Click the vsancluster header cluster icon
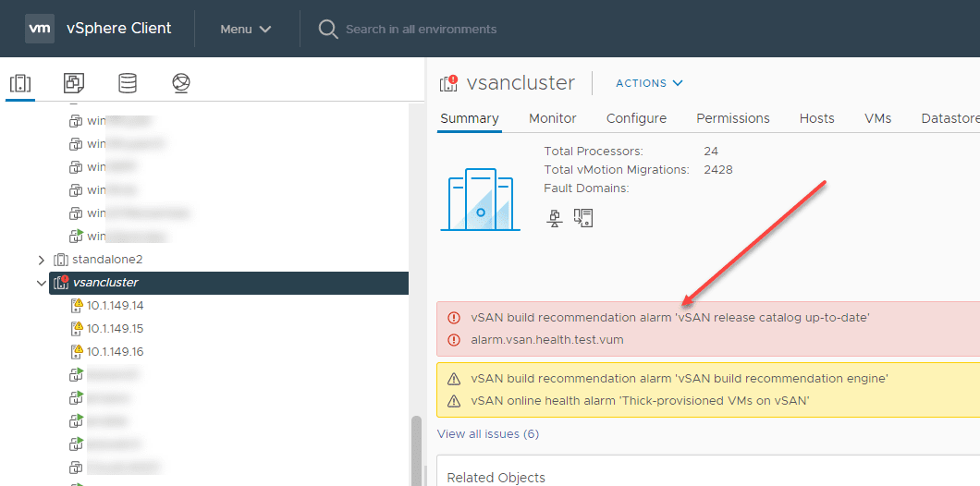The height and width of the screenshot is (486, 980). 448,84
